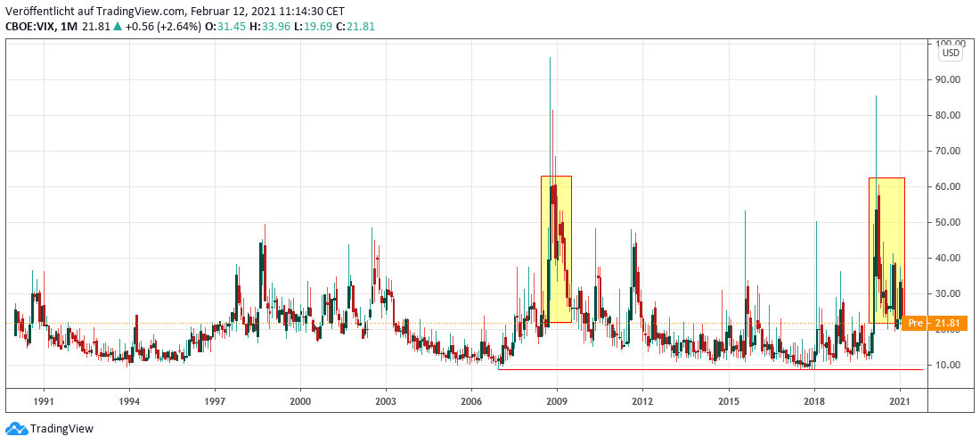Image resolution: width=980 pixels, height=445 pixels.
Task: Click the CBOE:VIX symbol name
Action: [x=32, y=27]
